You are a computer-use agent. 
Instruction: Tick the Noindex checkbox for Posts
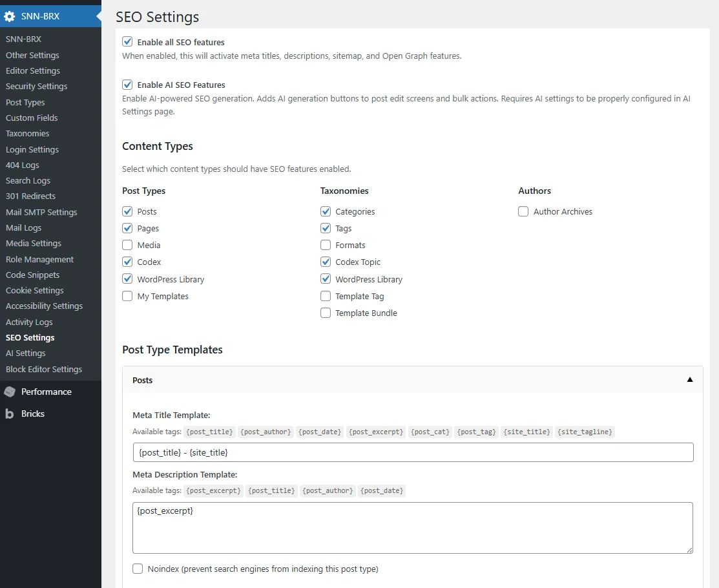click(138, 569)
